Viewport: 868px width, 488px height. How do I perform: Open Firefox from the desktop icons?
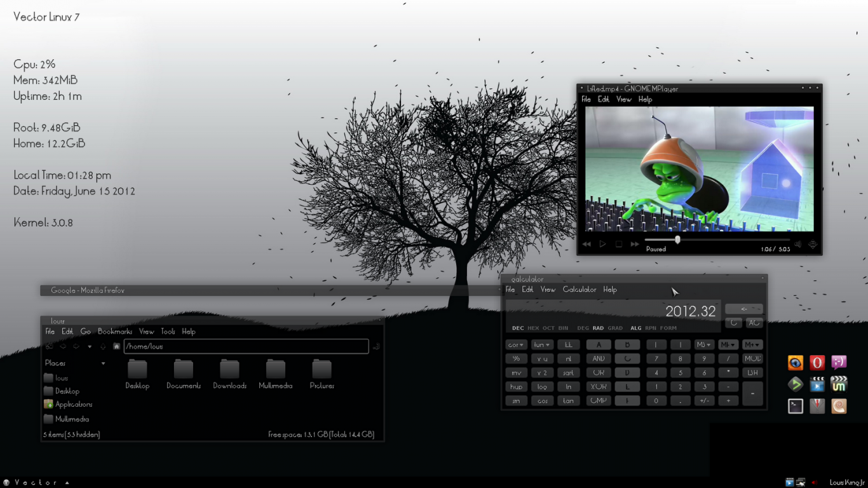click(x=796, y=362)
